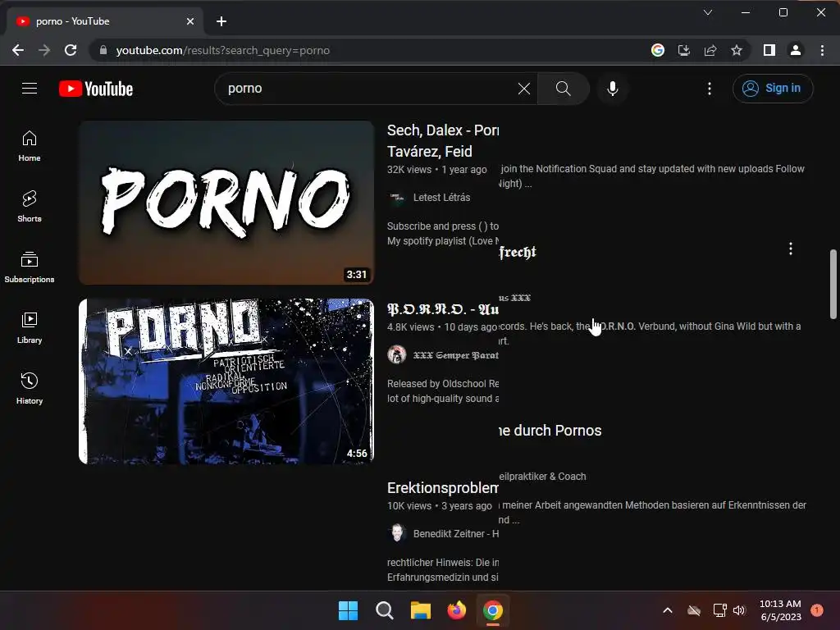
Task: Click Chrome icon in taskbar
Action: click(493, 610)
